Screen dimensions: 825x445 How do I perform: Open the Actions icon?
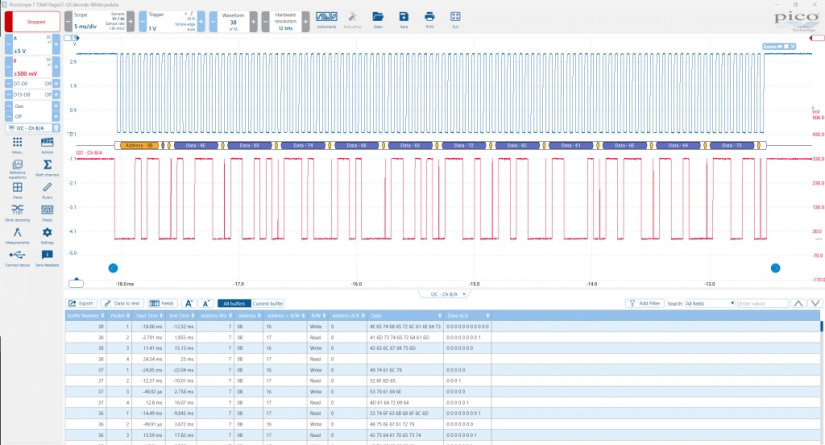pyautogui.click(x=47, y=145)
